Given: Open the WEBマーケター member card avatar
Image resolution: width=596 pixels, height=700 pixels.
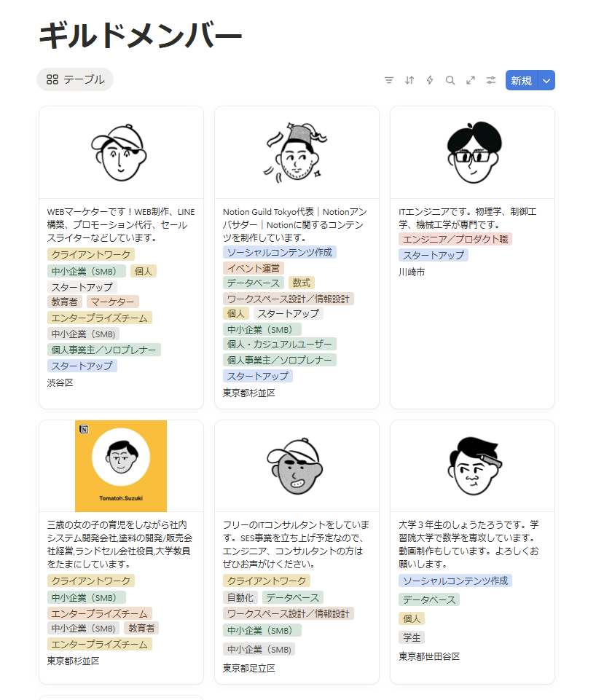Looking at the screenshot, I should [x=119, y=153].
